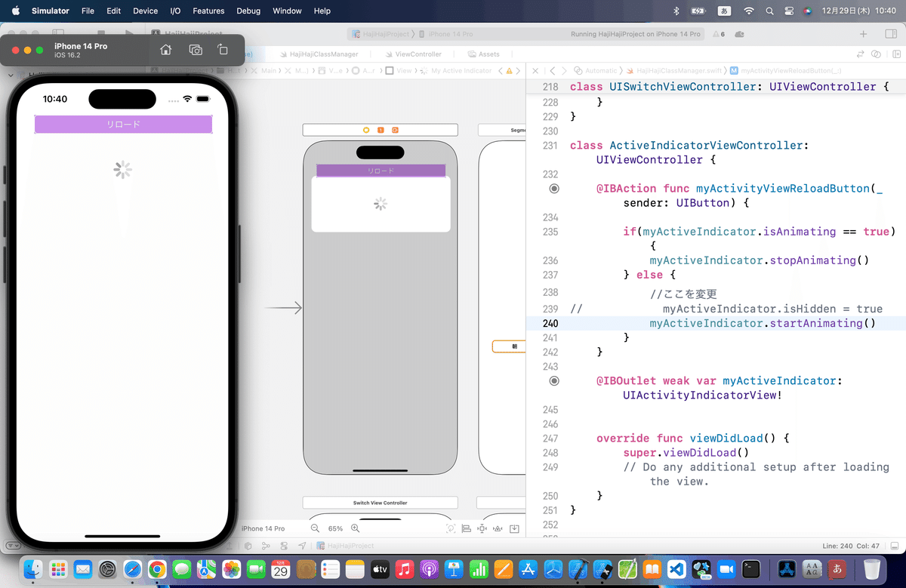The image size is (906, 588).
Task: Open the Music app from the Dock
Action: [x=404, y=568]
